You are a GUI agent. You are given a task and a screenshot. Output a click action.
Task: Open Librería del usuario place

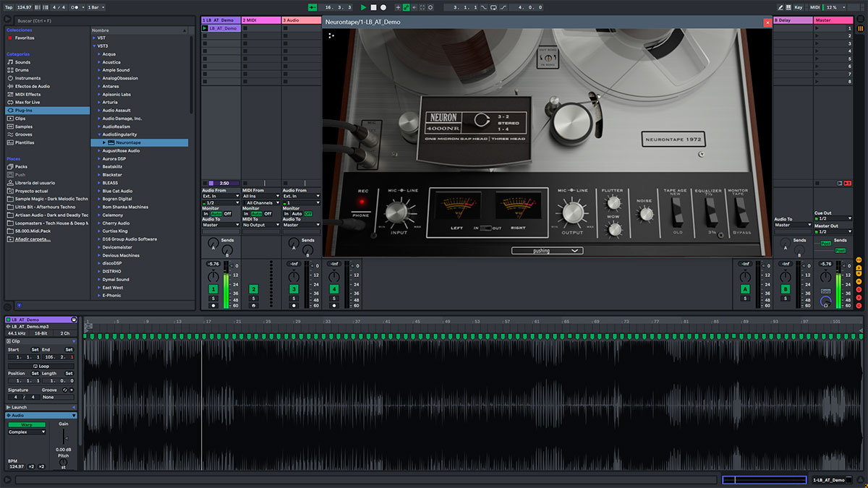(35, 183)
